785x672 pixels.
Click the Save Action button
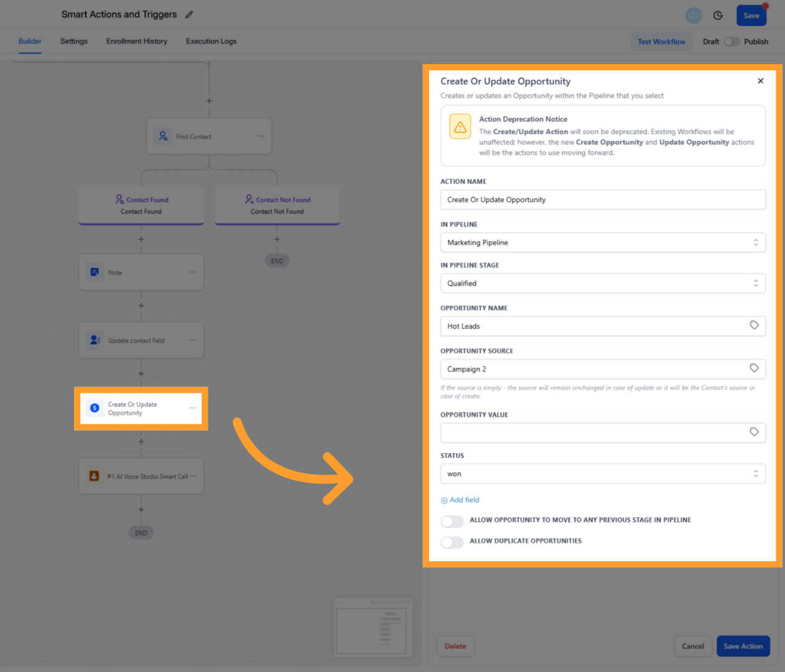coord(743,646)
